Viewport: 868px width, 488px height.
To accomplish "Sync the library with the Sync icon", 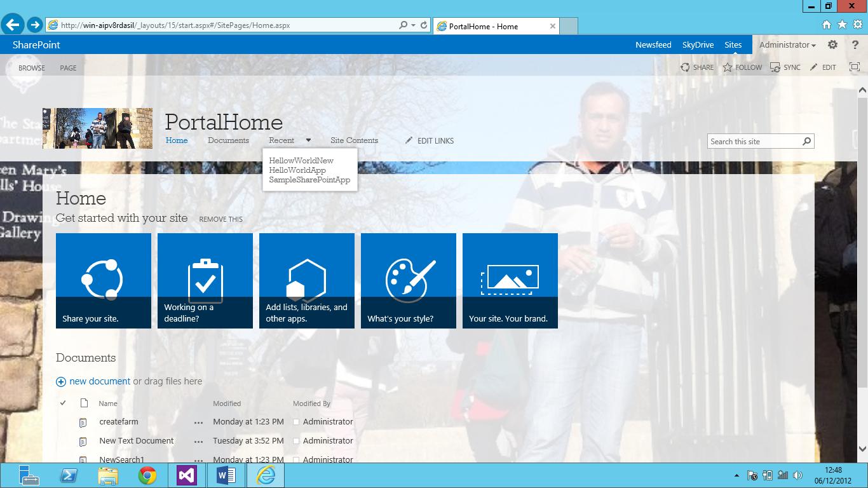I will coord(775,67).
